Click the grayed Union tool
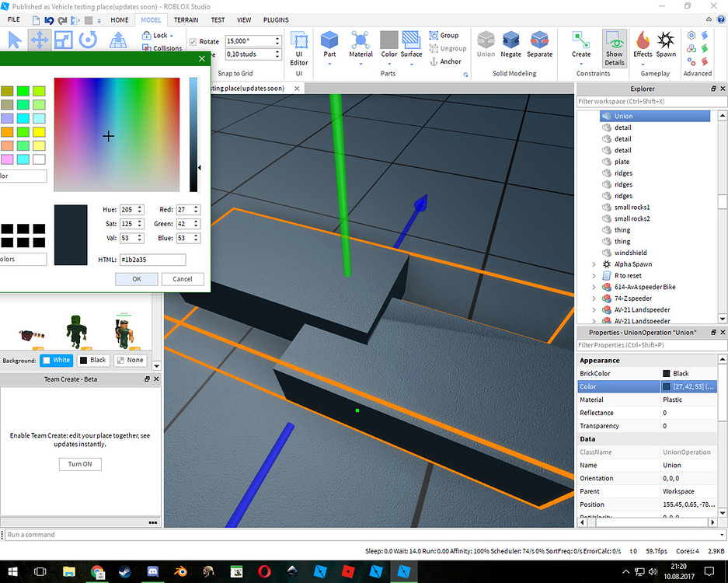 (486, 44)
